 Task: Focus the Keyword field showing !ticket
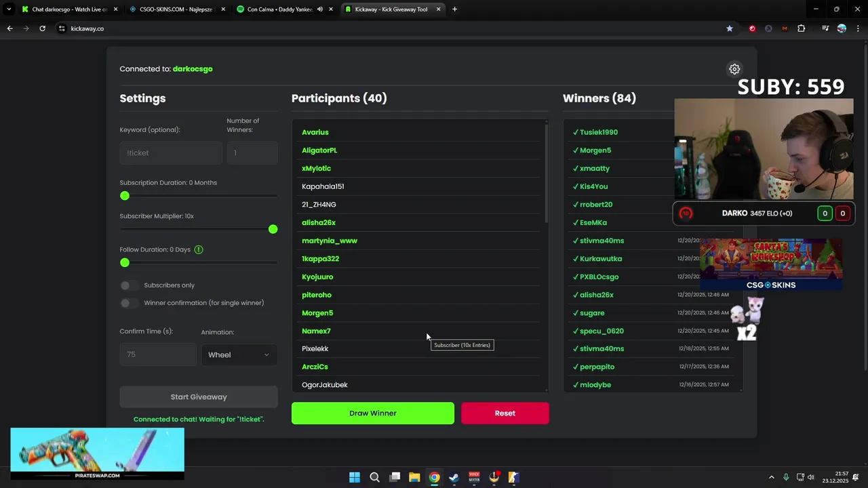click(171, 153)
